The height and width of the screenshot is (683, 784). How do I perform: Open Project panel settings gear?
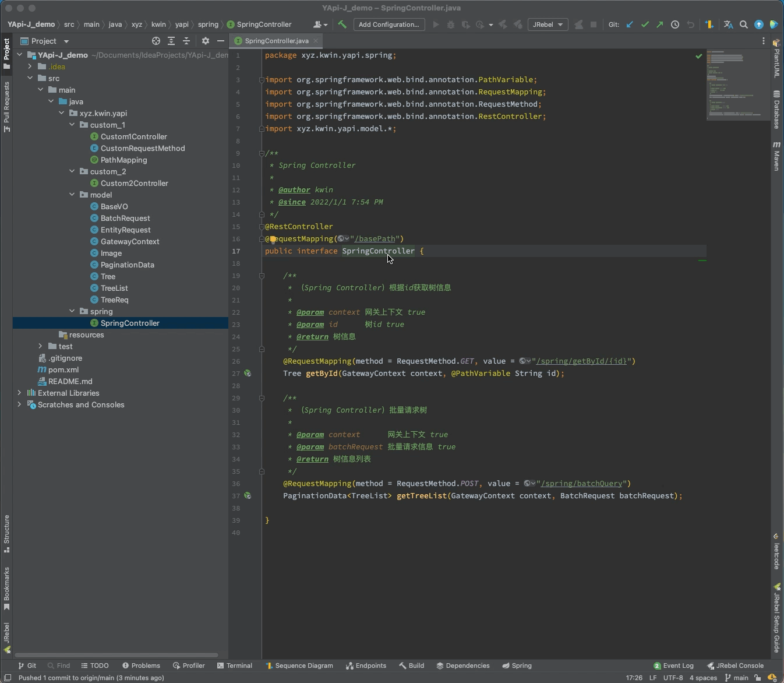[x=205, y=41]
